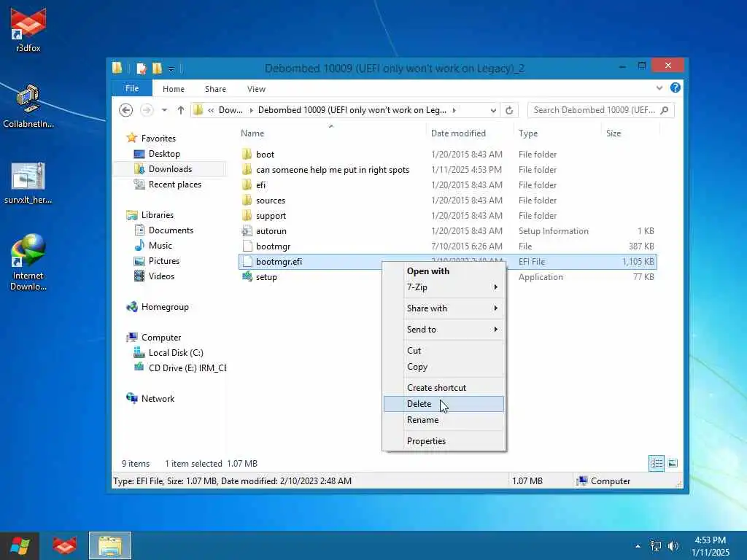Click the Windows Start button
Screen dimensions: 747x560
[x=19, y=545]
